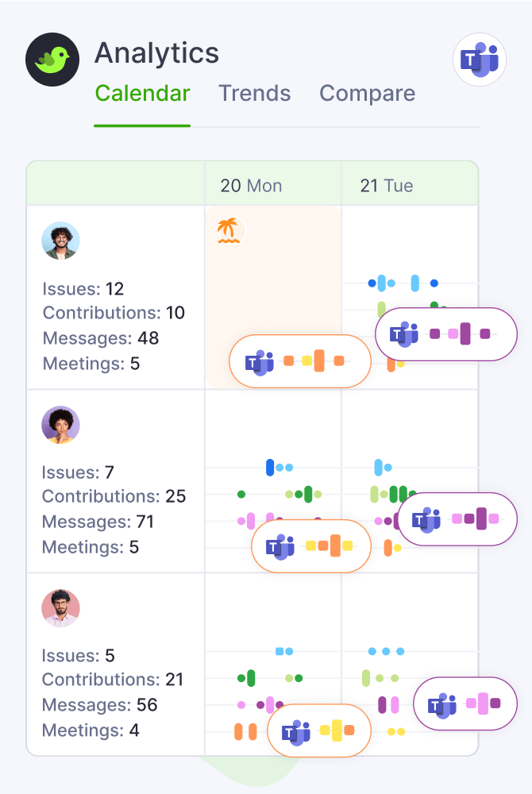This screenshot has width=532, height=794.
Task: Open the Trends tab
Action: click(x=255, y=94)
